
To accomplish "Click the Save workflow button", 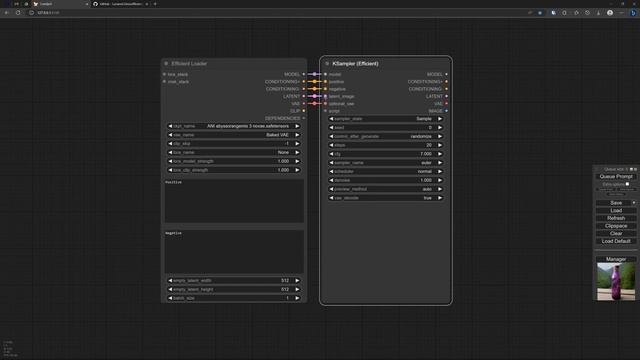I will coord(613,203).
